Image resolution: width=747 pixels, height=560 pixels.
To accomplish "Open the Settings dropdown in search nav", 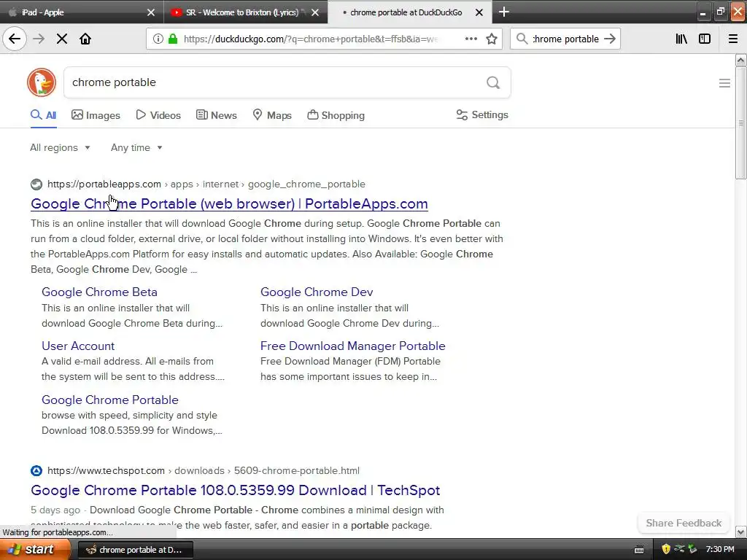I will [x=482, y=114].
